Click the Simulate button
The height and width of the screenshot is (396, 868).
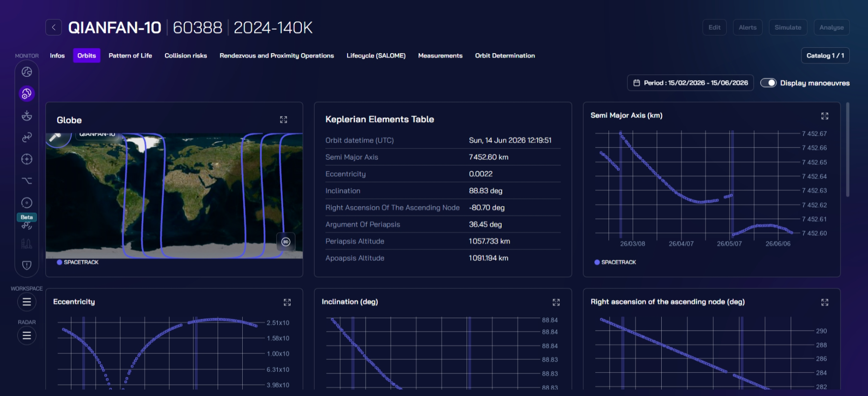coord(788,28)
